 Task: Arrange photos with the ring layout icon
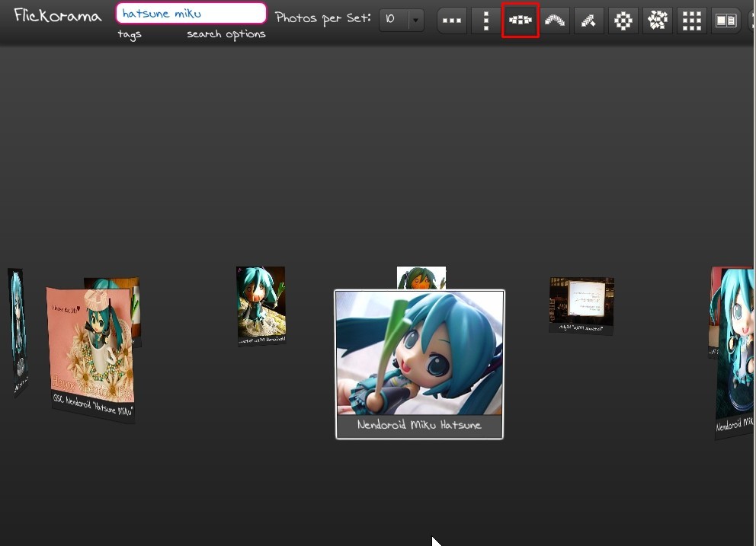[623, 21]
